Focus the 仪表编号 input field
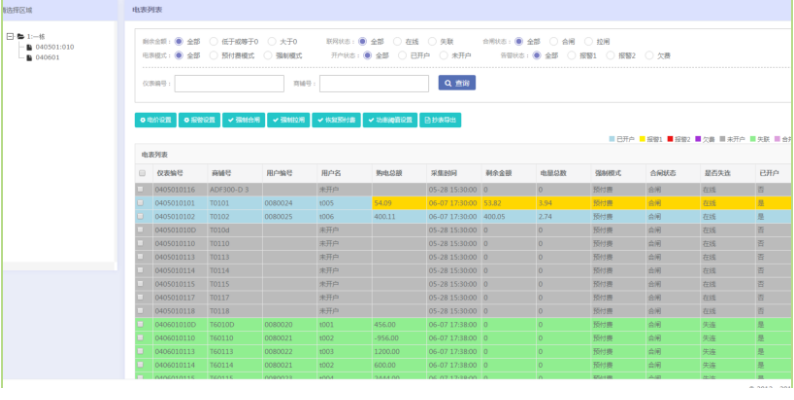The width and height of the screenshot is (794, 400). [x=229, y=84]
